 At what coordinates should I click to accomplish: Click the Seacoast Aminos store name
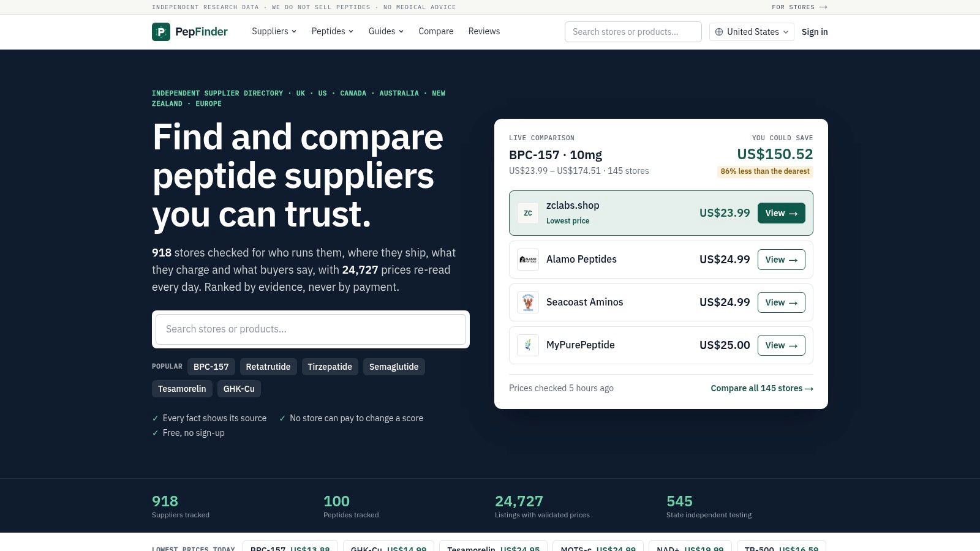pyautogui.click(x=584, y=302)
